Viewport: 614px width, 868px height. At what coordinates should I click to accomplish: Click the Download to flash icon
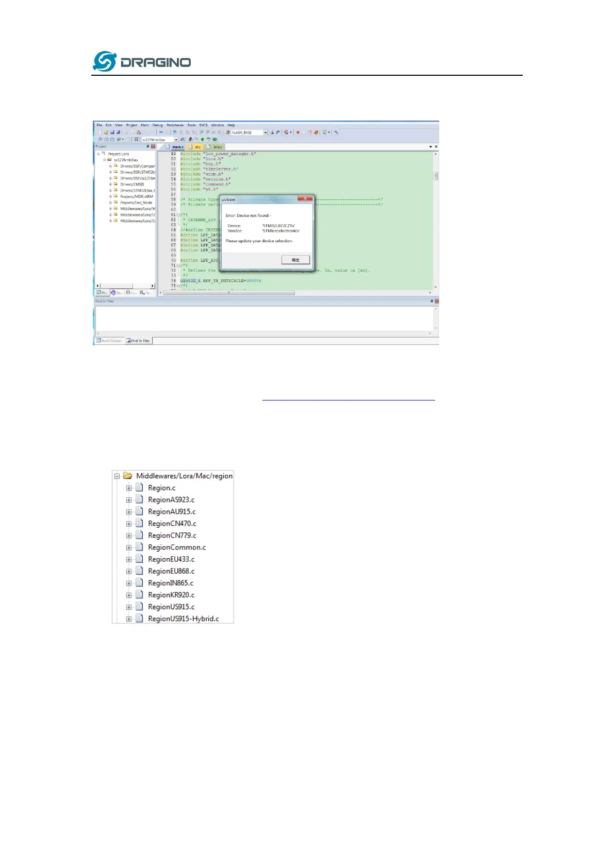tap(136, 140)
